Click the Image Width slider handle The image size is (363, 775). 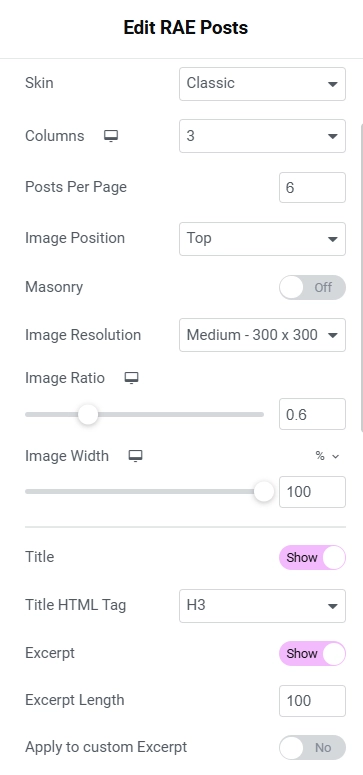coord(264,492)
